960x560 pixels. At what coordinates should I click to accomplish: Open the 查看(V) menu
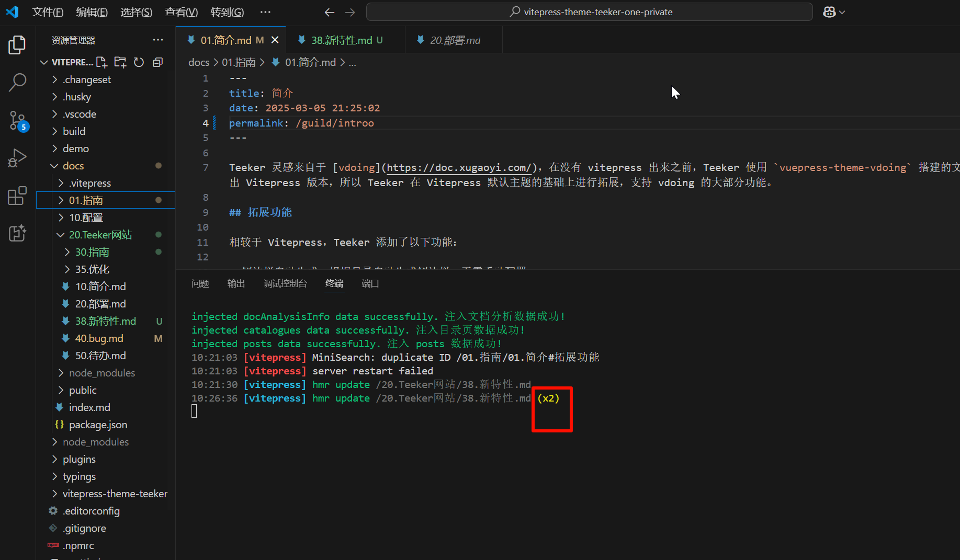click(x=181, y=12)
